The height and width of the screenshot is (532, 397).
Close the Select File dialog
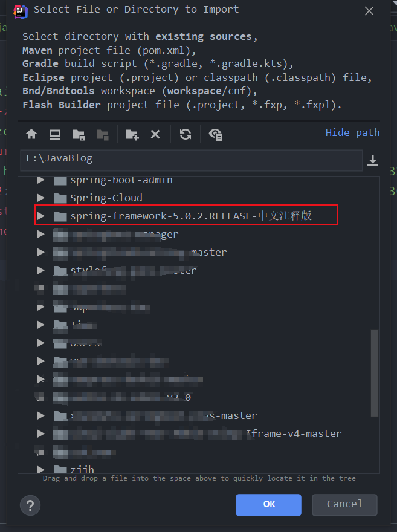pos(369,11)
